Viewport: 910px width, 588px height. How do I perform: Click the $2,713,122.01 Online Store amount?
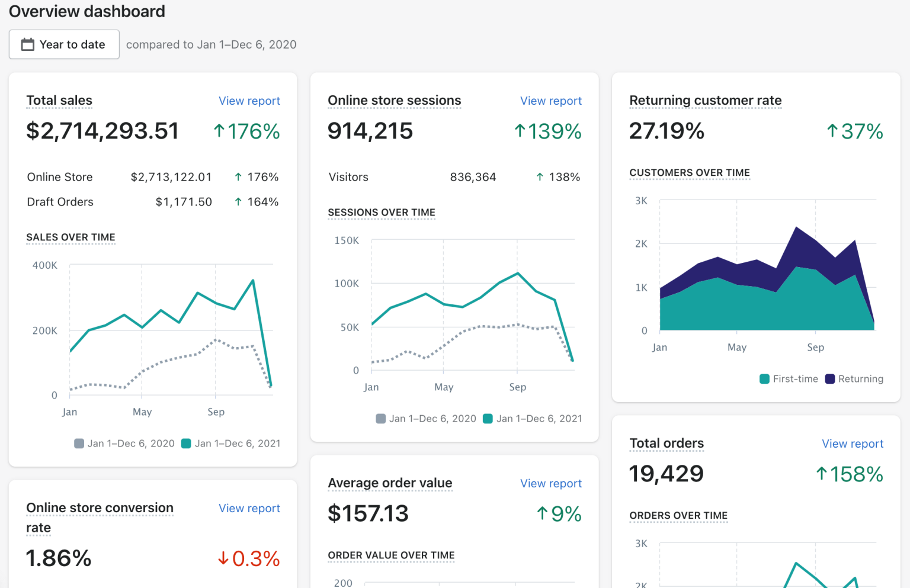tap(171, 177)
